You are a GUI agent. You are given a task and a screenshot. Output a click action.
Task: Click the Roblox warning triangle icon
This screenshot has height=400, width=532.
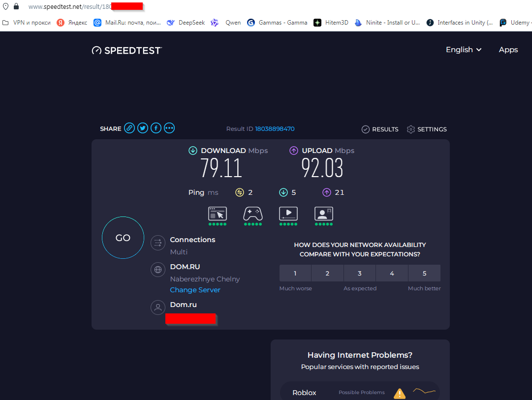(400, 393)
